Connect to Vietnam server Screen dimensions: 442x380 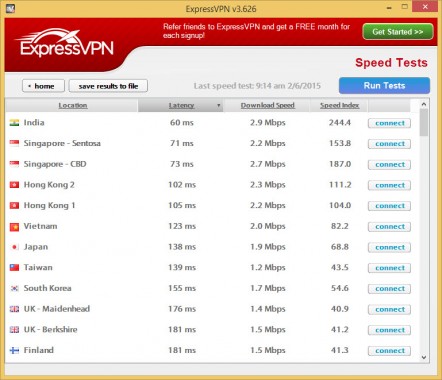pos(389,227)
